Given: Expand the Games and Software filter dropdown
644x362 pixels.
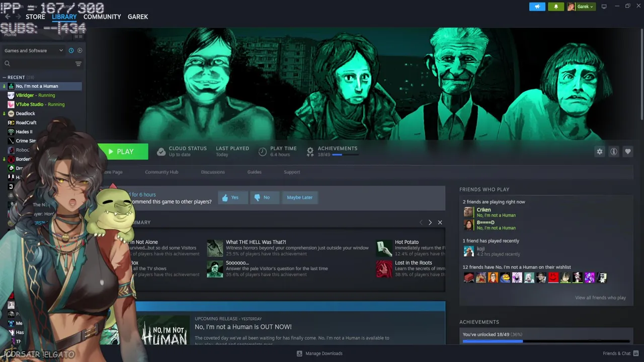Looking at the screenshot, I should (x=34, y=50).
